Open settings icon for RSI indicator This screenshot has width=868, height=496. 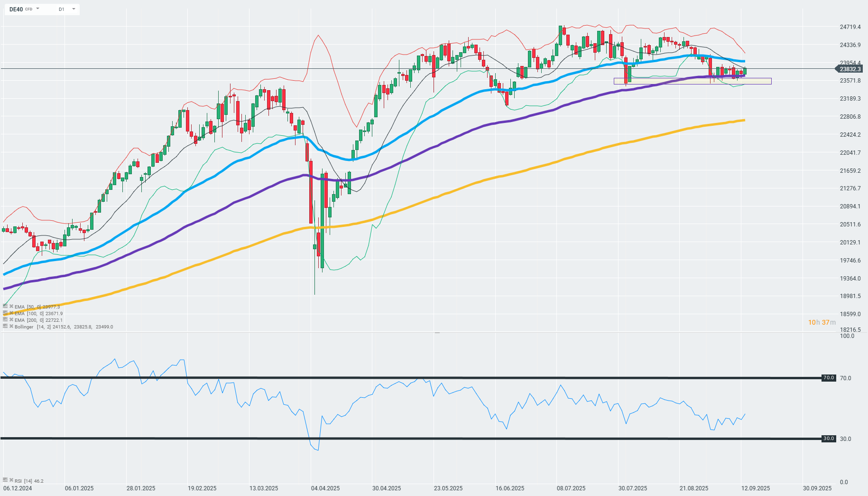(5, 480)
